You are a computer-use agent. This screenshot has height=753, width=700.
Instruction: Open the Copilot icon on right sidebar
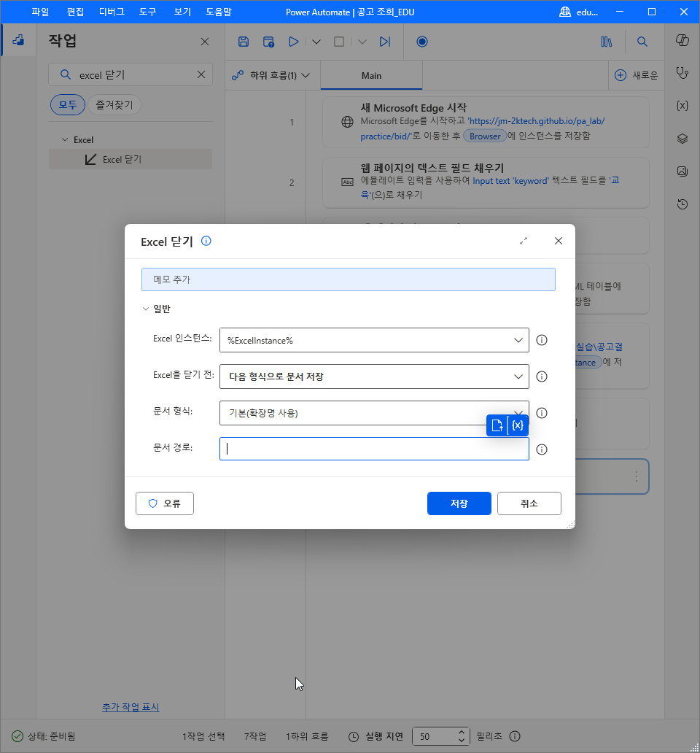pos(682,40)
